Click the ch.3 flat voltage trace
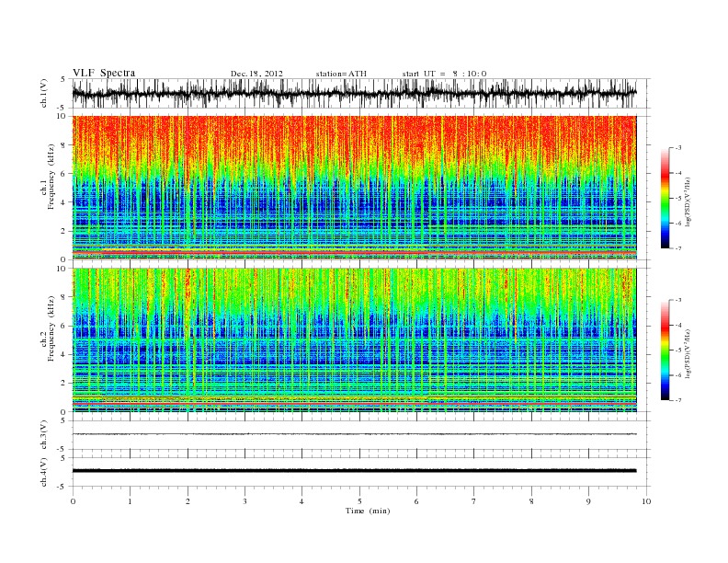Image resolution: width=728 pixels, height=563 pixels. pyautogui.click(x=354, y=434)
